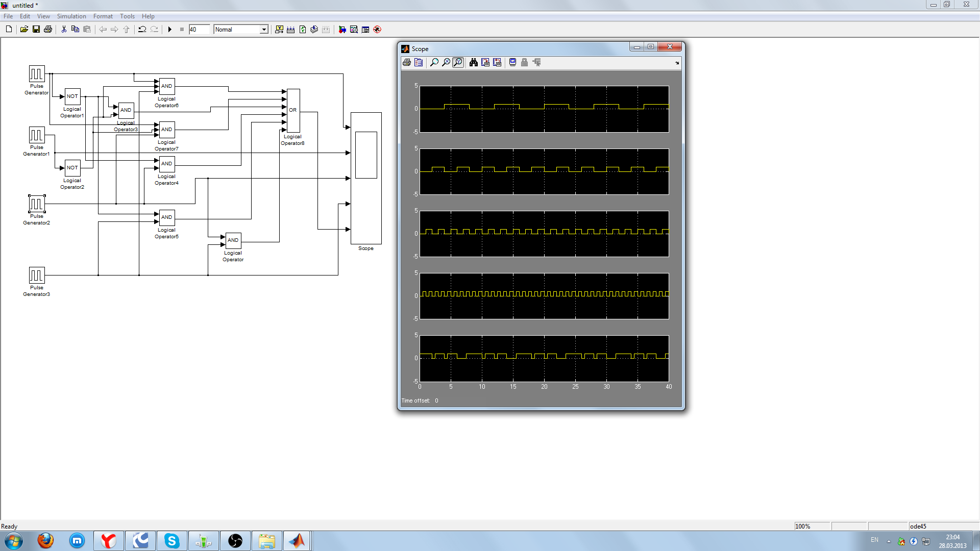Select the NOT Logical Operator2 block
Viewport: 980px width, 551px height.
coord(72,168)
